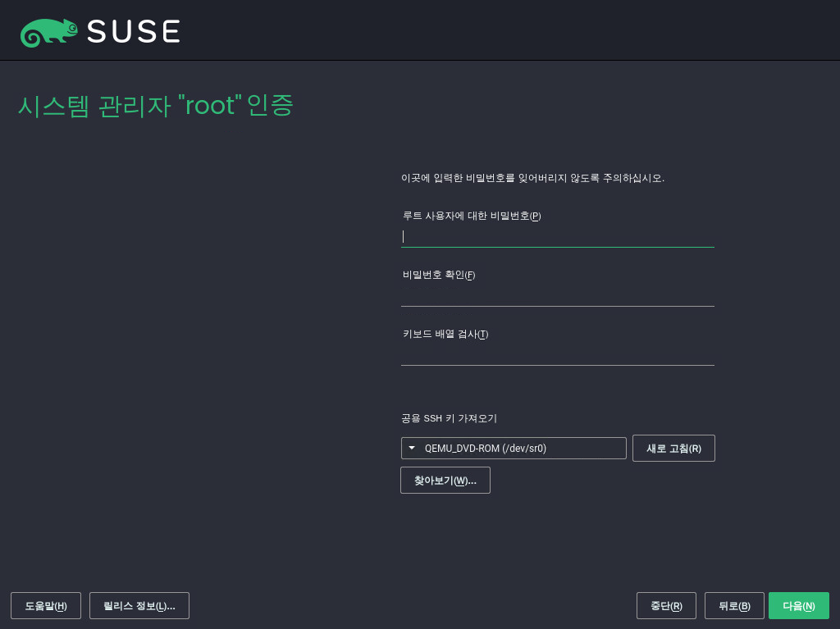The height and width of the screenshot is (629, 840).
Task: Click the 공용 SSH 키 가져오기 label
Action: click(449, 418)
